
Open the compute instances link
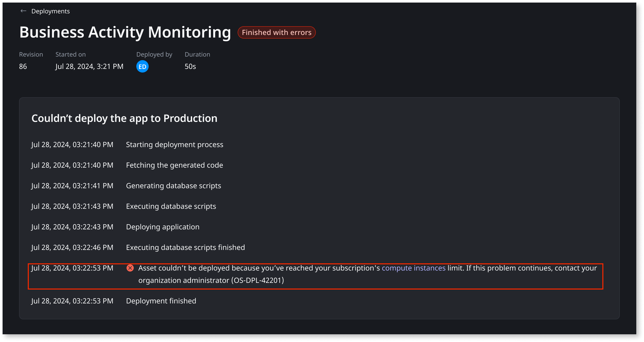click(x=413, y=268)
